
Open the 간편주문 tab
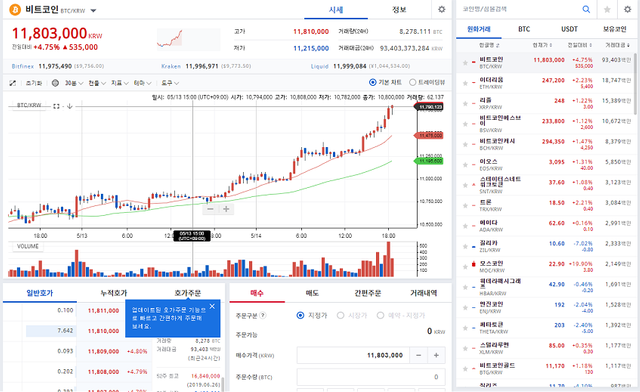tap(367, 293)
